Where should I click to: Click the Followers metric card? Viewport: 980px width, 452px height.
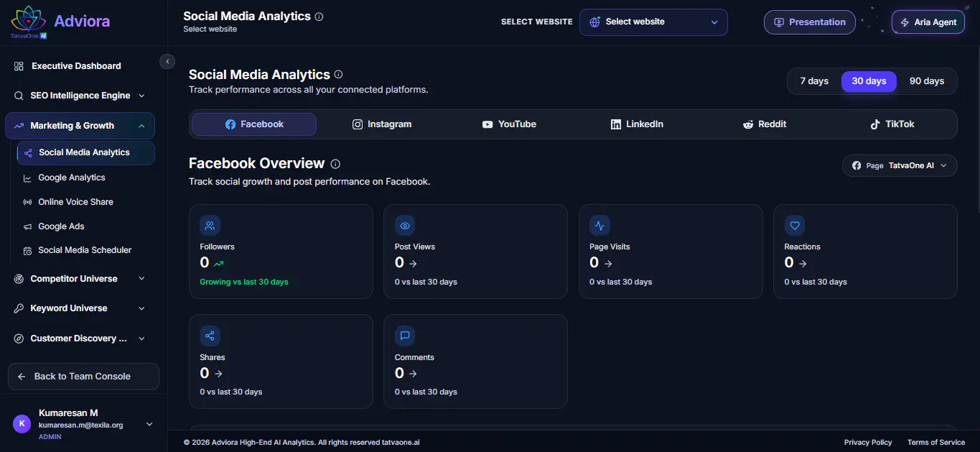[x=281, y=252]
